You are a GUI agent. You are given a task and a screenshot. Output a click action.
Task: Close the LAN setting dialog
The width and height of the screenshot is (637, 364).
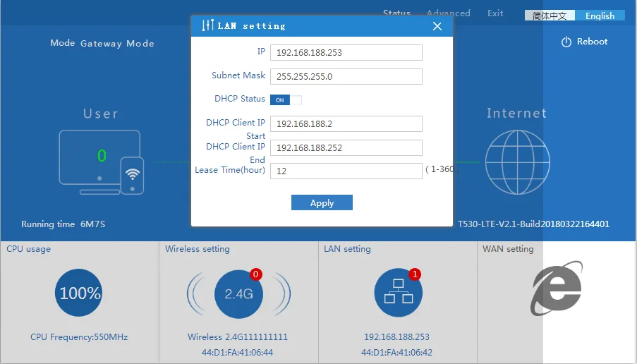[x=437, y=26]
